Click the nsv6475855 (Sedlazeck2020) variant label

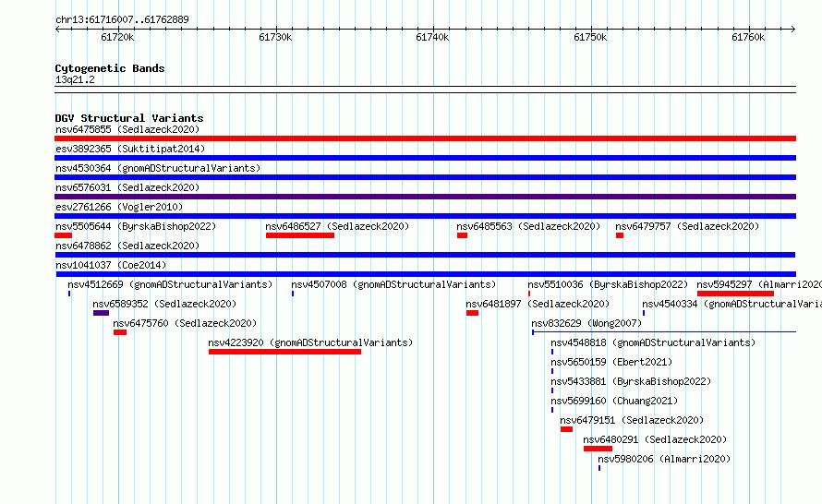pyautogui.click(x=127, y=129)
